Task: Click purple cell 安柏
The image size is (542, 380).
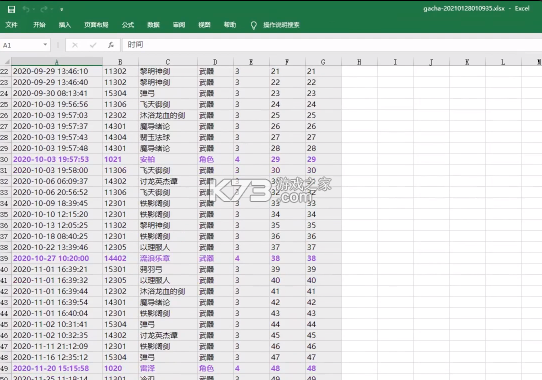Action: coord(168,159)
